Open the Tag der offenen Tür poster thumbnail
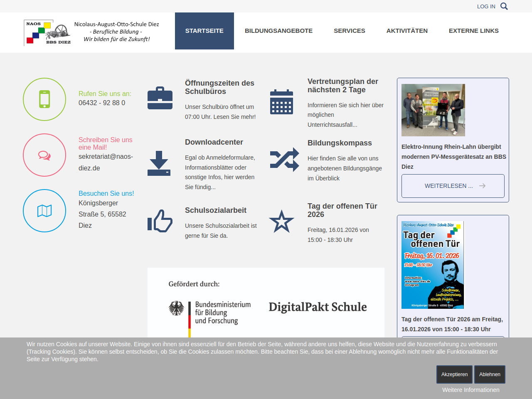The width and height of the screenshot is (532, 399). 433,265
